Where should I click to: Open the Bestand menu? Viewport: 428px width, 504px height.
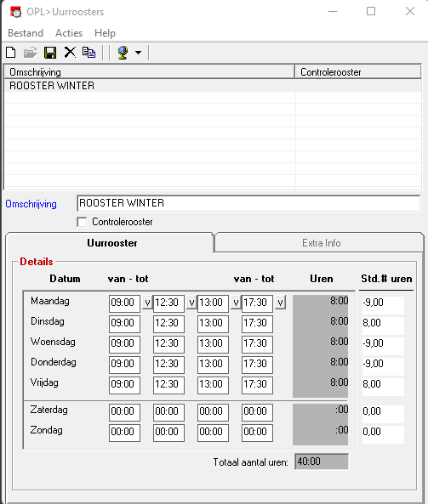click(26, 33)
